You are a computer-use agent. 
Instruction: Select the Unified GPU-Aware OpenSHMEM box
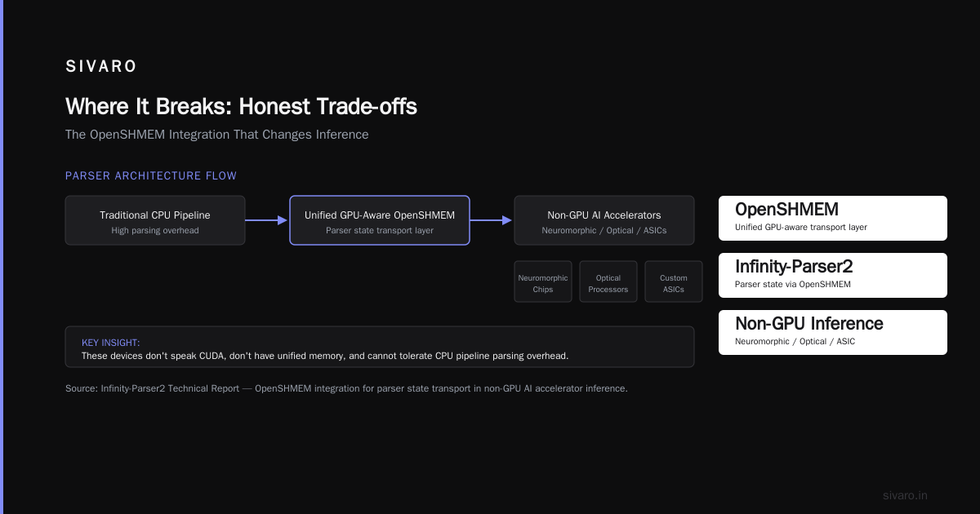pyautogui.click(x=380, y=220)
